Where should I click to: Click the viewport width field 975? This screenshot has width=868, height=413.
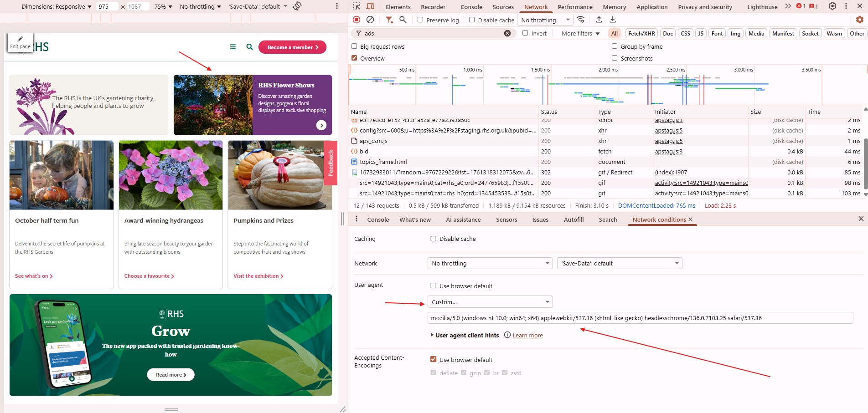pos(107,6)
